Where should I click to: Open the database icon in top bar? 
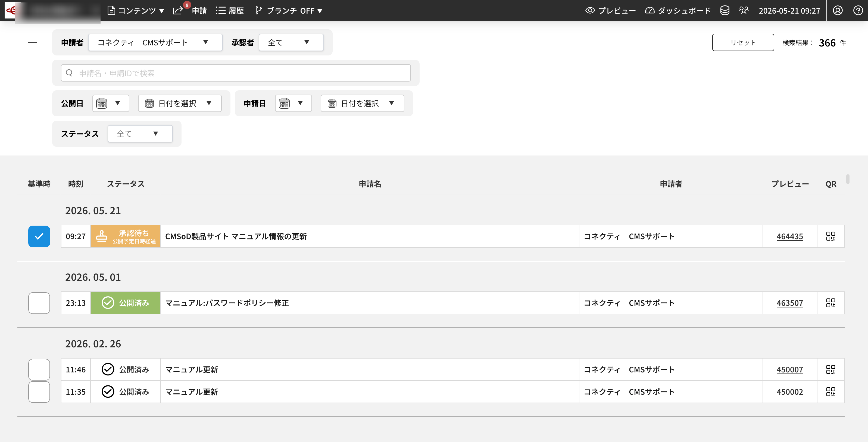click(725, 10)
